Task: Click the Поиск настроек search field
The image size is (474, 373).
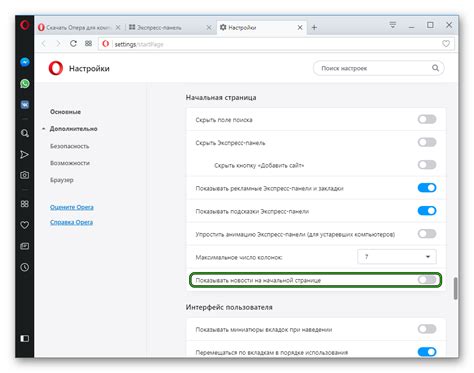Action: 378,68
